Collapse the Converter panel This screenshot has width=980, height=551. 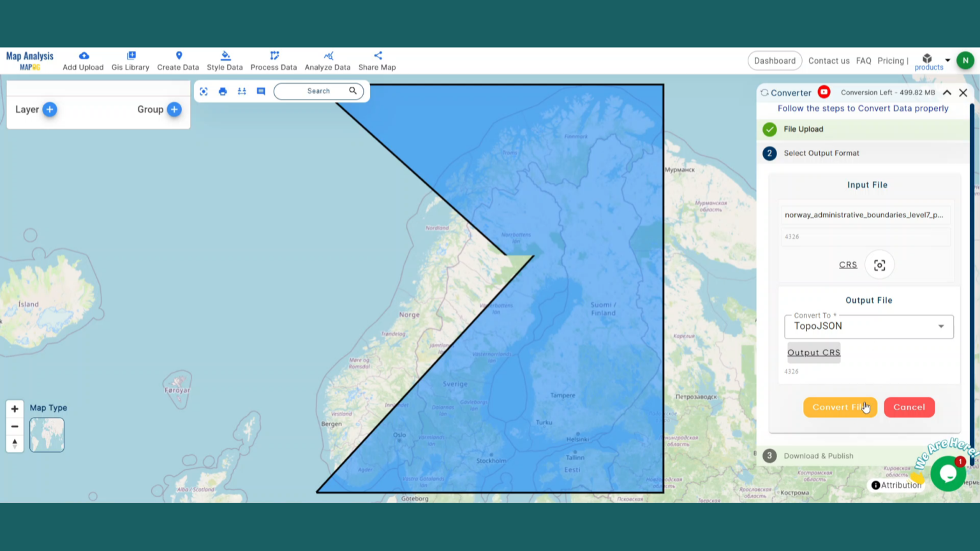947,92
